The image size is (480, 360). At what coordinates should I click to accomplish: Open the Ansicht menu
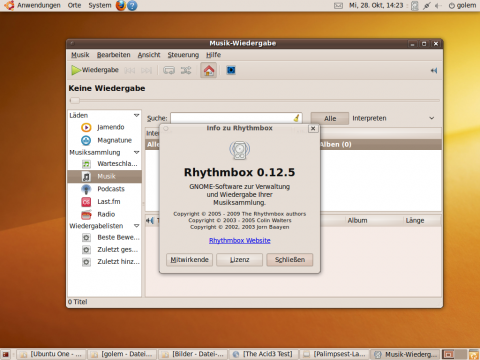(149, 55)
